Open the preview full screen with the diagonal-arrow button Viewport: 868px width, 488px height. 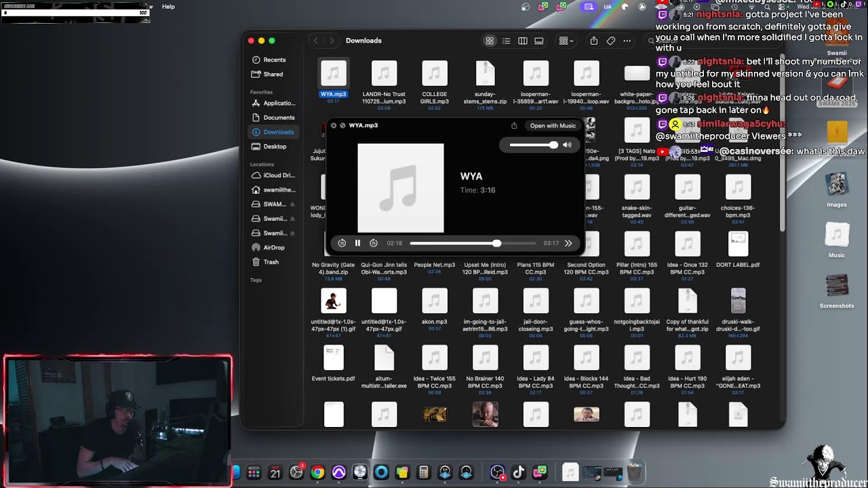click(x=342, y=125)
